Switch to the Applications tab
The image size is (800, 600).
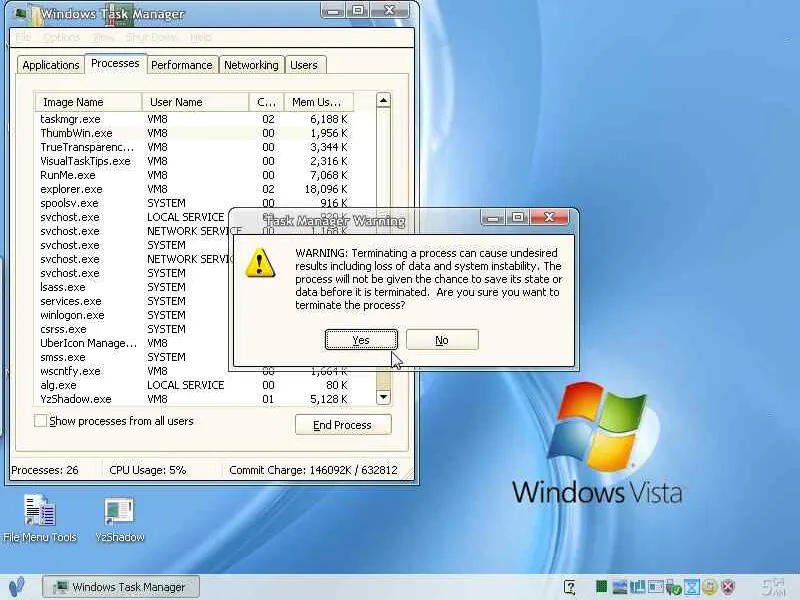point(51,65)
